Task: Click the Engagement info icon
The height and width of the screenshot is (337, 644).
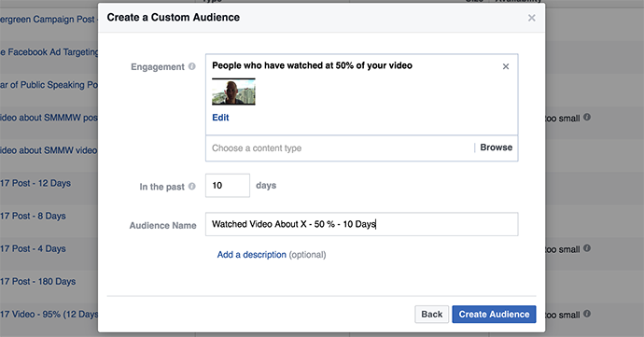Action: click(x=192, y=66)
